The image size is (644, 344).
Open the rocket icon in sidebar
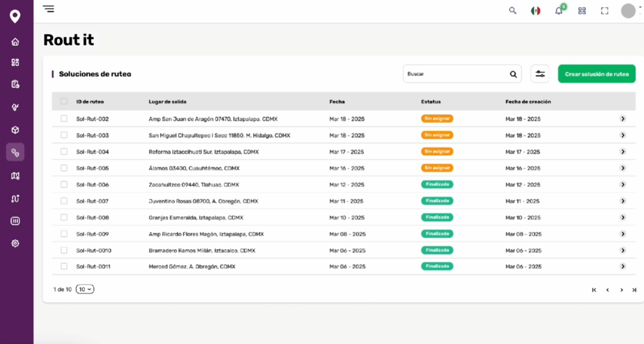tap(15, 107)
